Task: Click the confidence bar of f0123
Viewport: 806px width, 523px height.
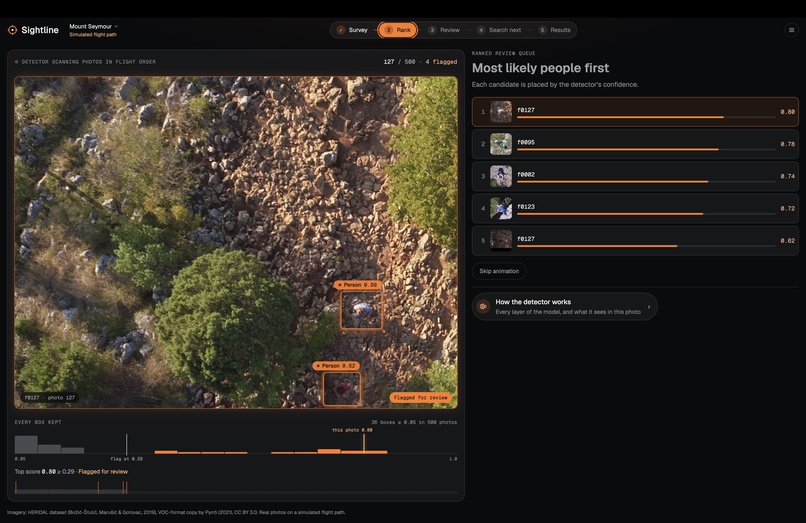Action: (646, 213)
